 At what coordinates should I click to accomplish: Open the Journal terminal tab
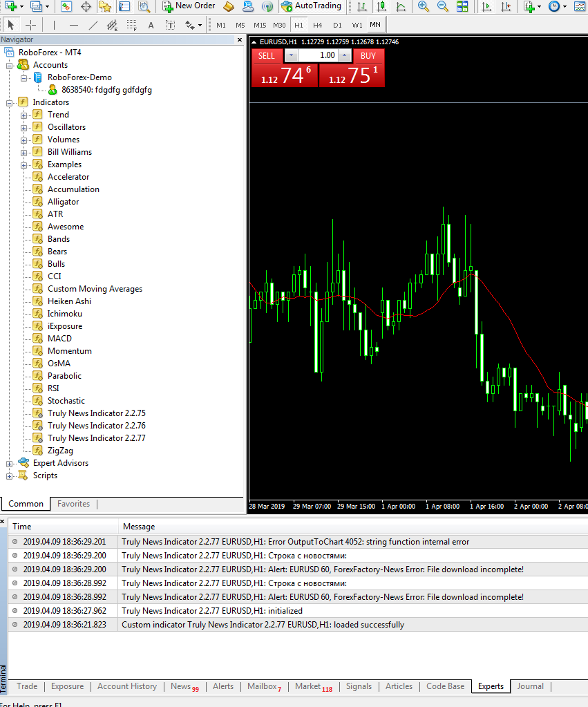point(530,686)
